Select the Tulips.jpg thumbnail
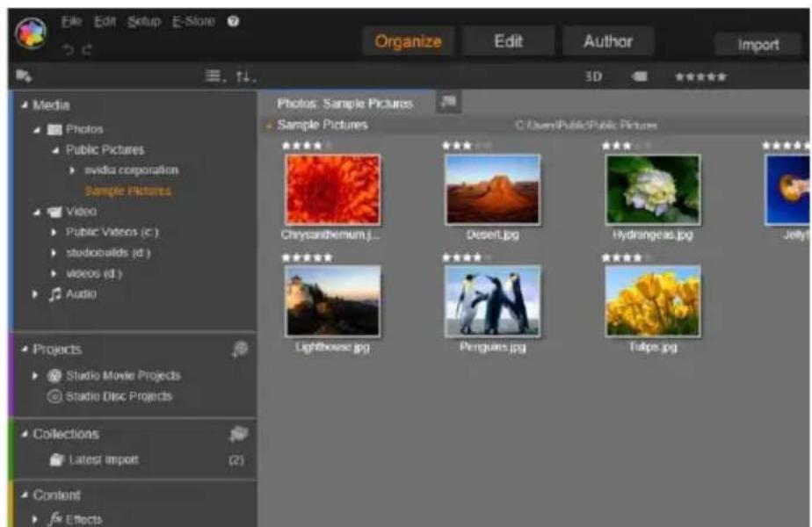This screenshot has width=812, height=527. pyautogui.click(x=653, y=300)
